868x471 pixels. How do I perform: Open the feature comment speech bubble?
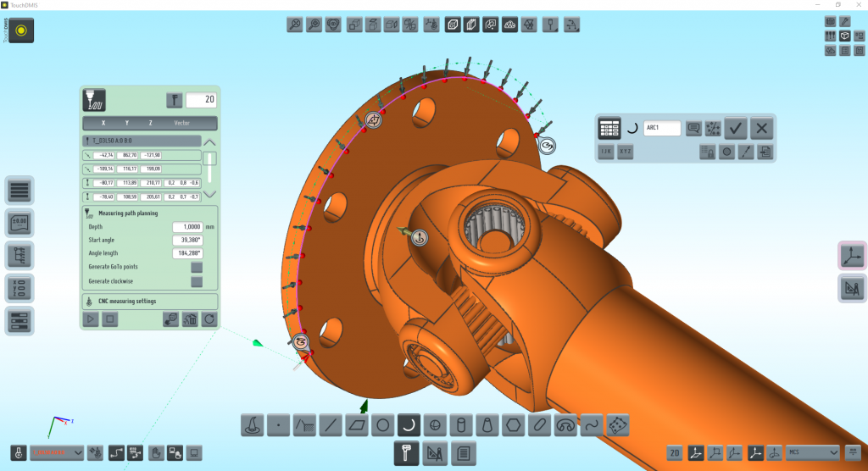pos(693,129)
